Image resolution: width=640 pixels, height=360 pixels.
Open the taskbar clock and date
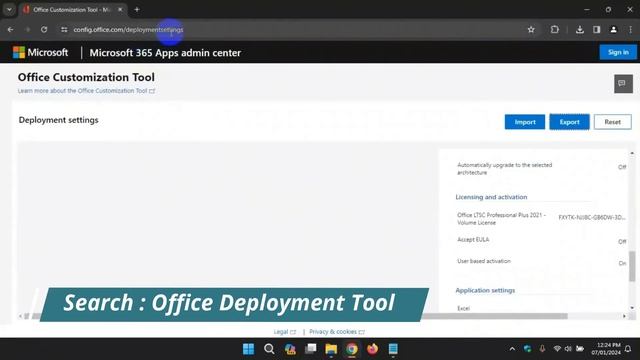(606, 349)
